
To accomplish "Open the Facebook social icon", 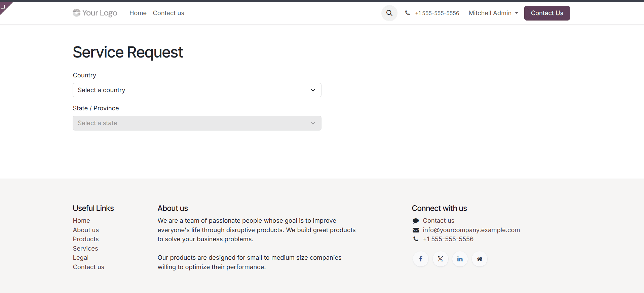I will [x=421, y=259].
